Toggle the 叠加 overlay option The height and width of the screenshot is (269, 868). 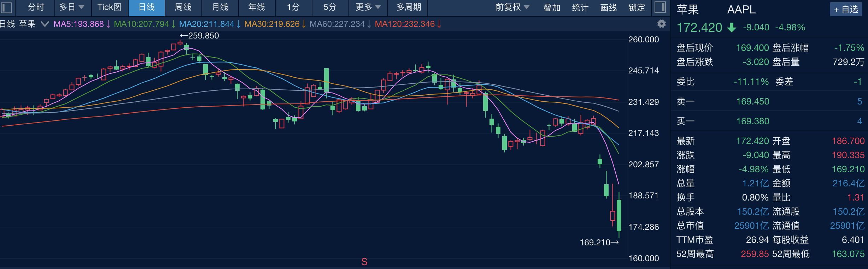[x=552, y=7]
